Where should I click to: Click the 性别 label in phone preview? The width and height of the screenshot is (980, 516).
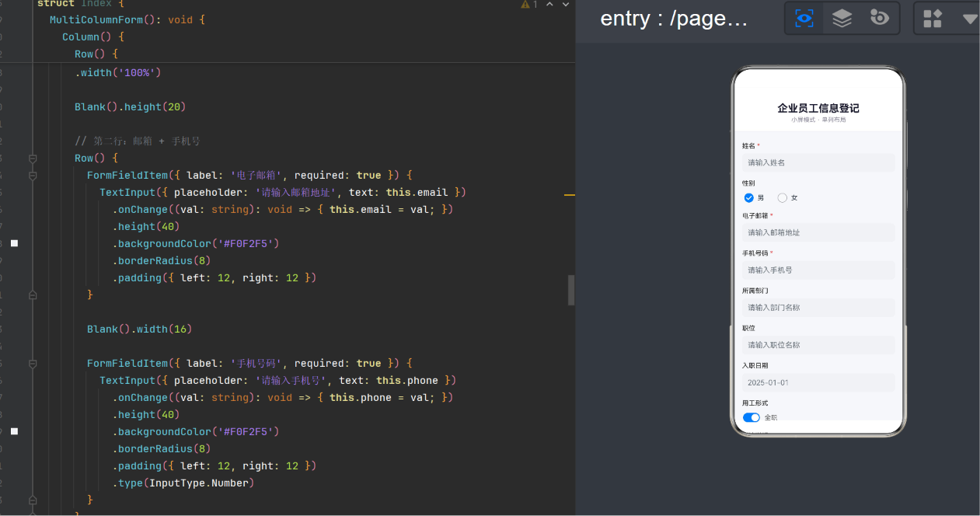(748, 183)
